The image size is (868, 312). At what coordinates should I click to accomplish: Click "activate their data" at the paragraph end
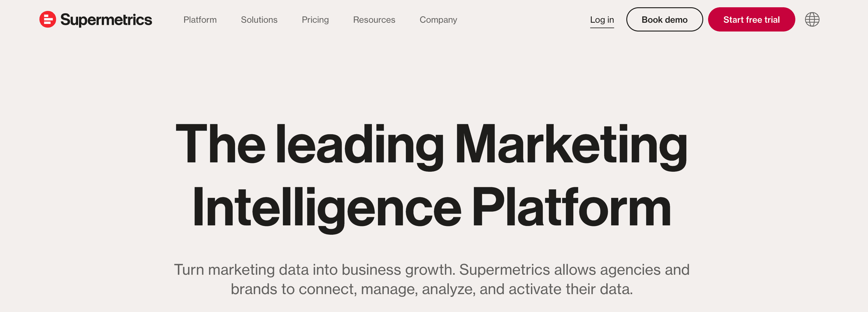click(570, 289)
